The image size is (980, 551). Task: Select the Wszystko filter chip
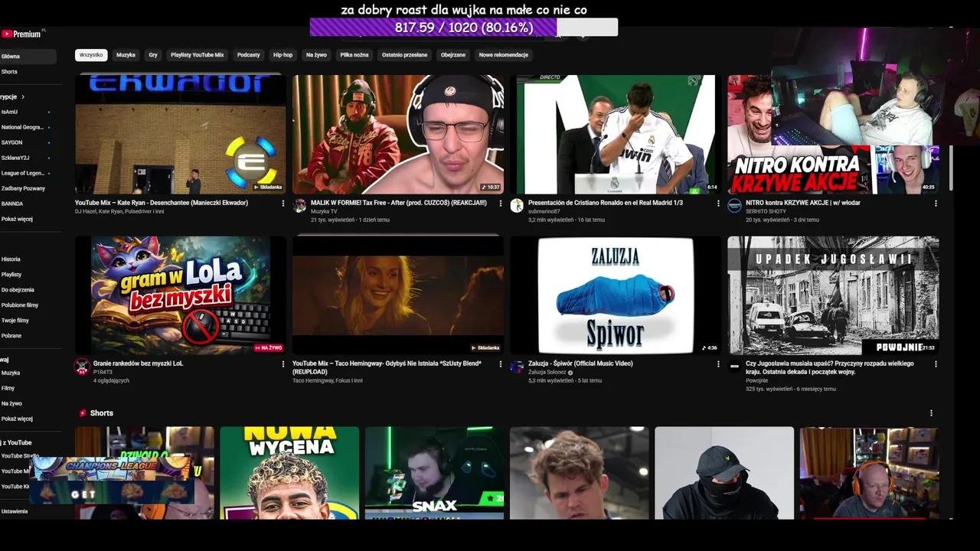(91, 55)
